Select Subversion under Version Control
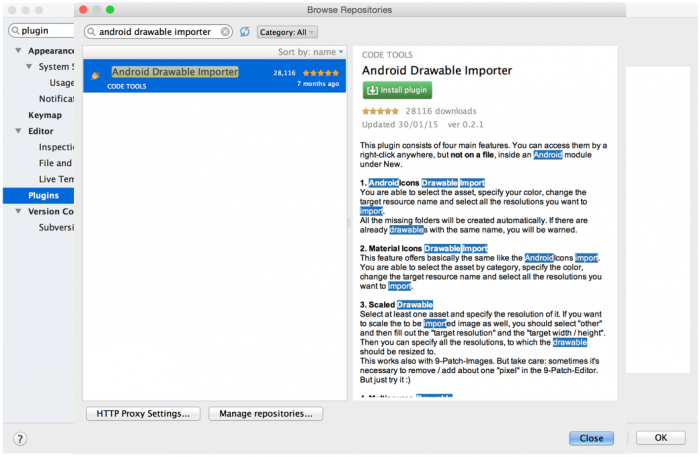 (x=56, y=227)
